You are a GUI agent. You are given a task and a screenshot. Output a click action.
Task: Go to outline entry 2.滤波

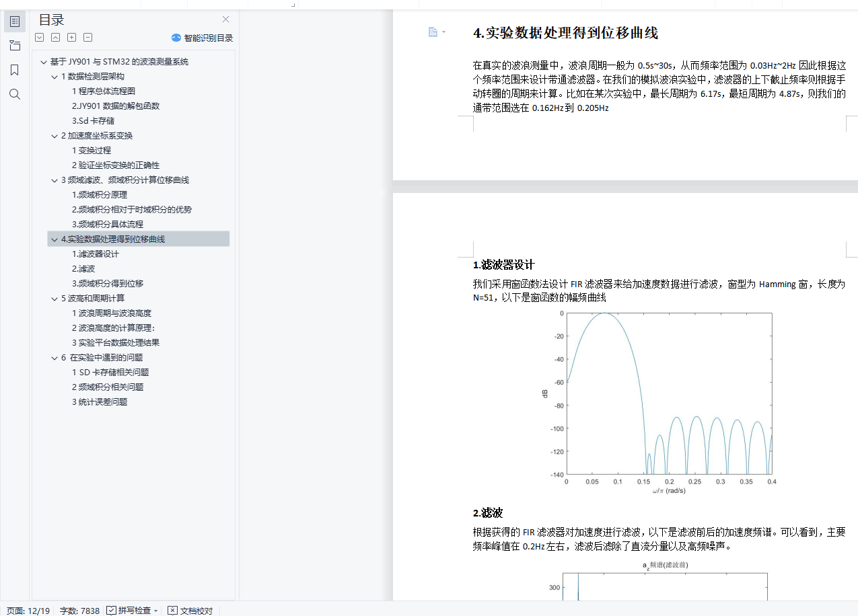click(x=83, y=269)
